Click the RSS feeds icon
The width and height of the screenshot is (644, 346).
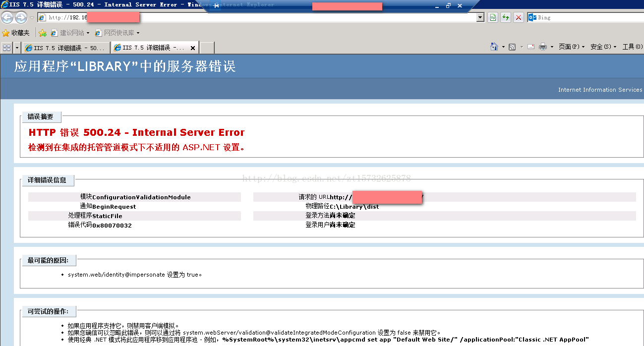[512, 47]
